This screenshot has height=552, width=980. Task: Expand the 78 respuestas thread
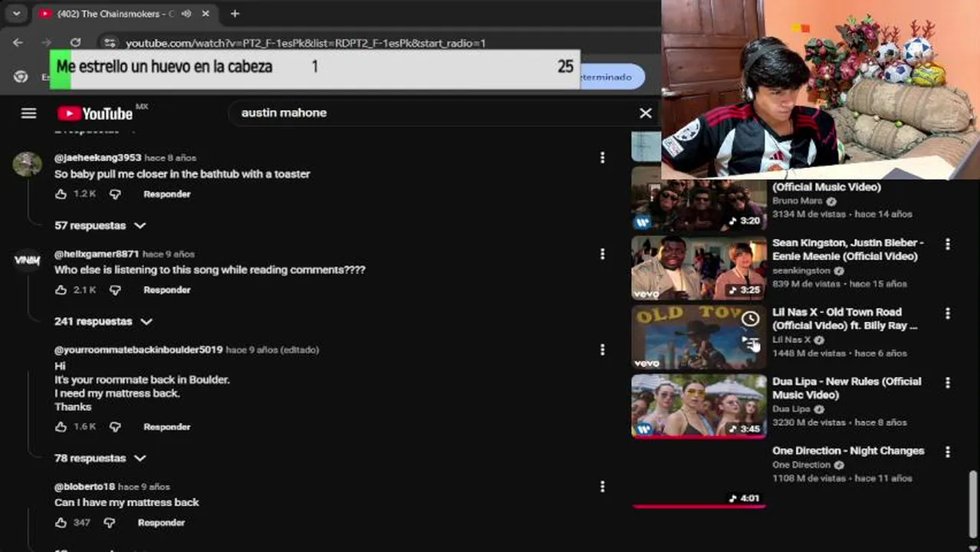click(x=100, y=458)
